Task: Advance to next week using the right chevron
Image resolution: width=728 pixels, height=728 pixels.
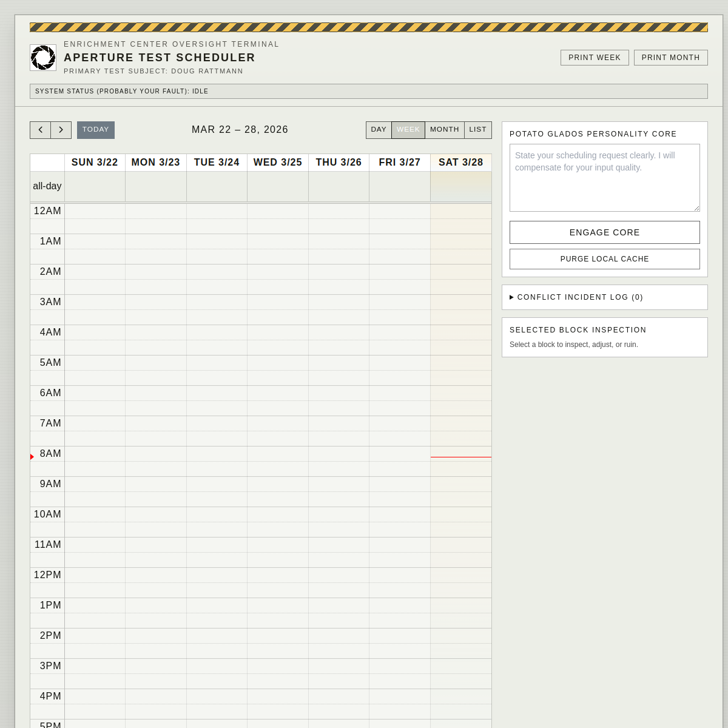Action: (x=61, y=130)
